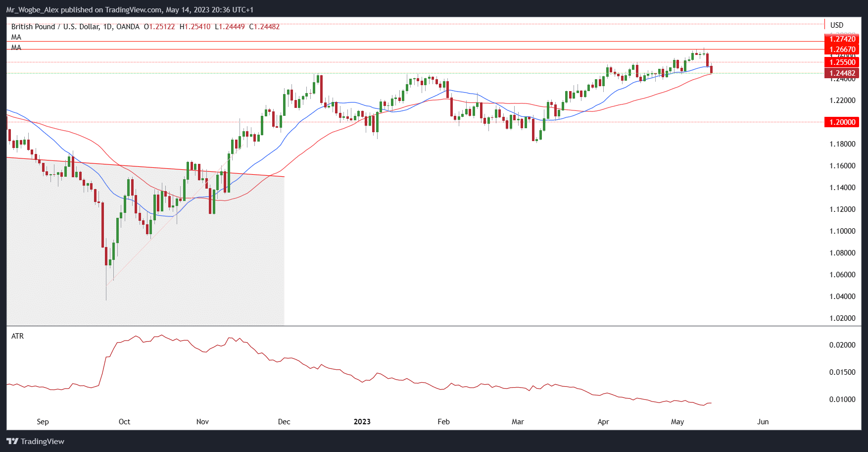The width and height of the screenshot is (868, 452).
Task: Click the Oct label on time axis
Action: (124, 422)
